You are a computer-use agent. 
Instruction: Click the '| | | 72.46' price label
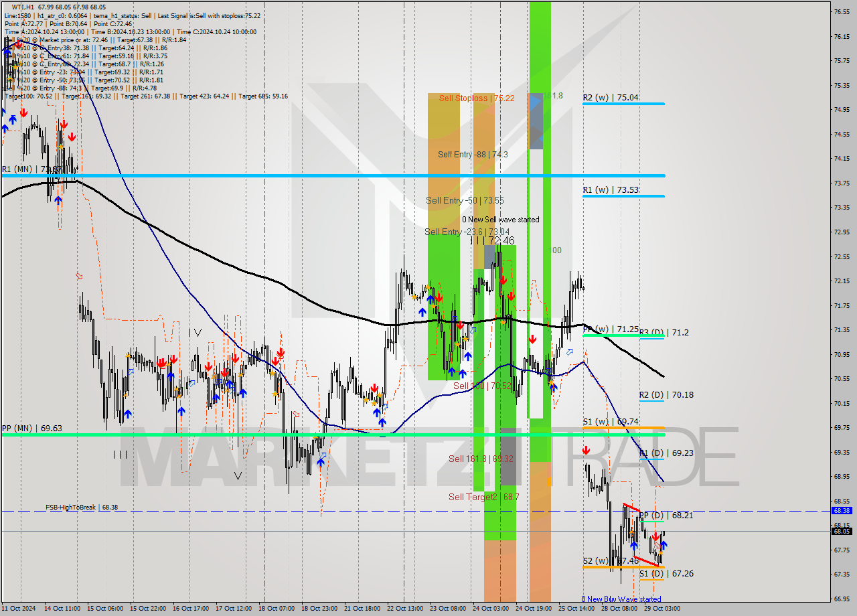pos(492,240)
